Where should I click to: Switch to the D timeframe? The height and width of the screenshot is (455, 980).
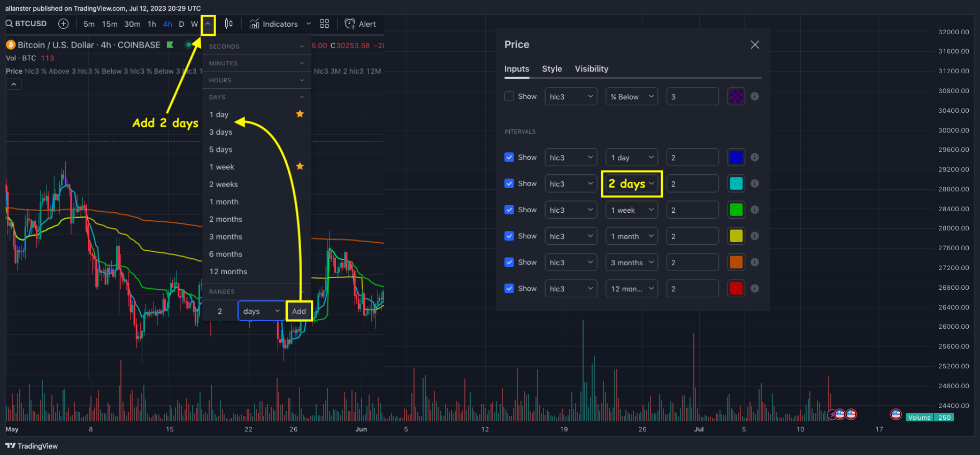(x=181, y=24)
